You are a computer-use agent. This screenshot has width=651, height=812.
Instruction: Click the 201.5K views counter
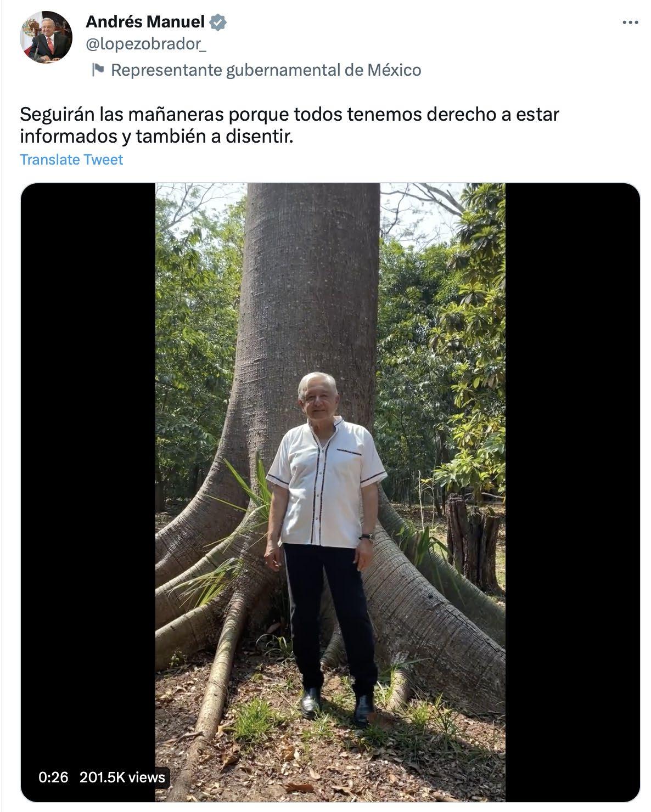(x=122, y=777)
